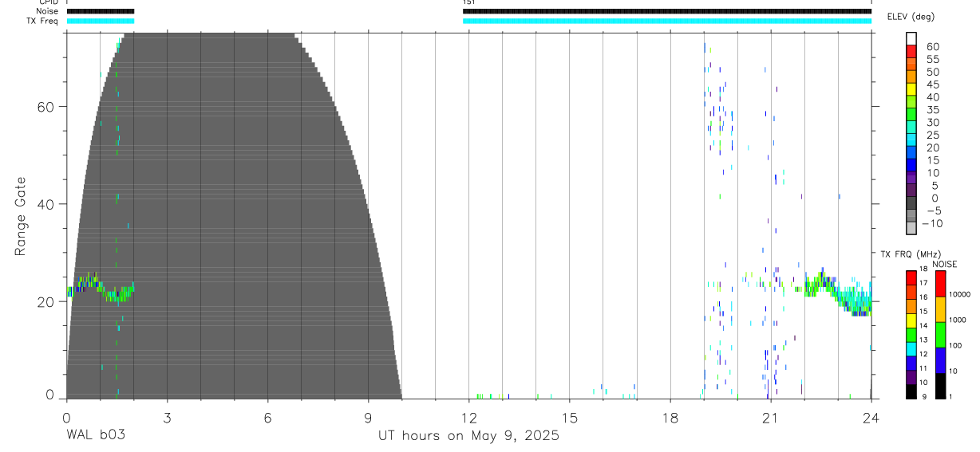Click the "NOISE" legend title above color bar

click(x=946, y=264)
